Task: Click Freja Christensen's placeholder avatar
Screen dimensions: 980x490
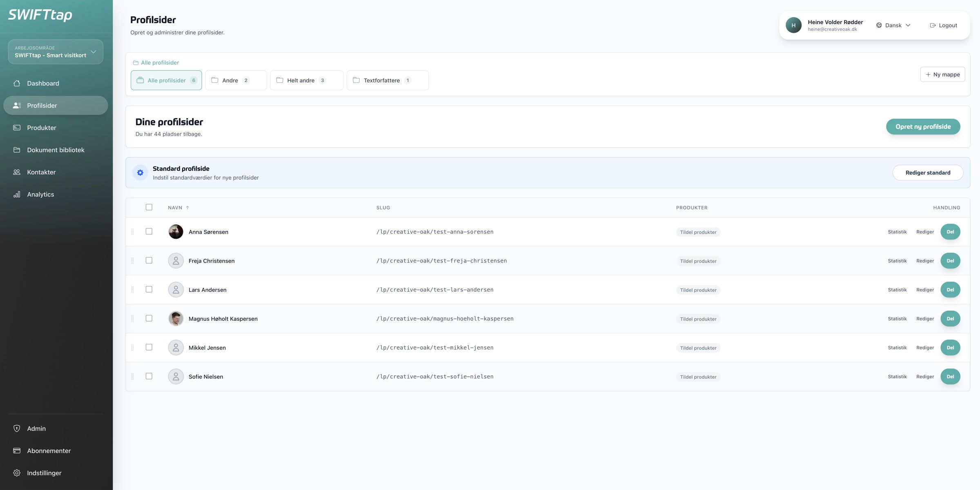Action: click(176, 261)
